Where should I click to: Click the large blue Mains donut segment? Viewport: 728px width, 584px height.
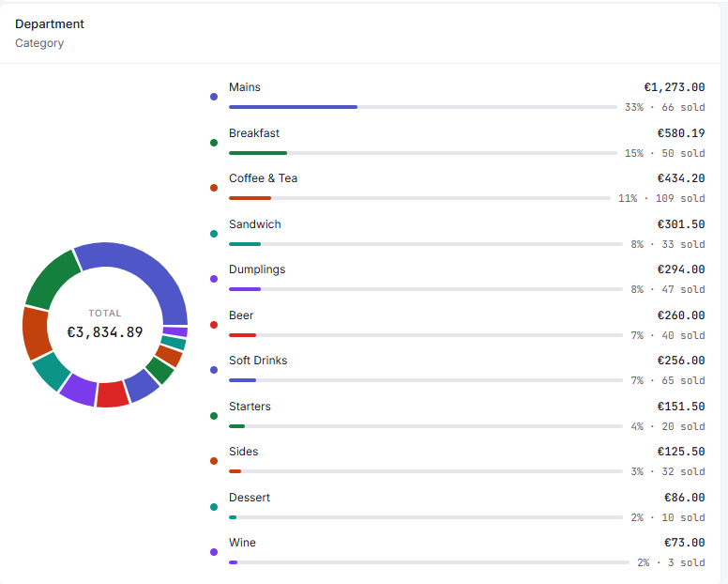[153, 274]
